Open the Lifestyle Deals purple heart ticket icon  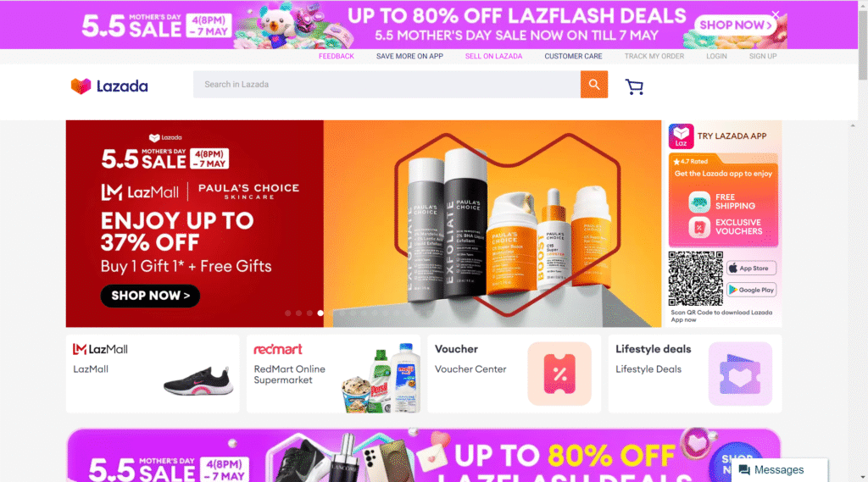tap(740, 374)
